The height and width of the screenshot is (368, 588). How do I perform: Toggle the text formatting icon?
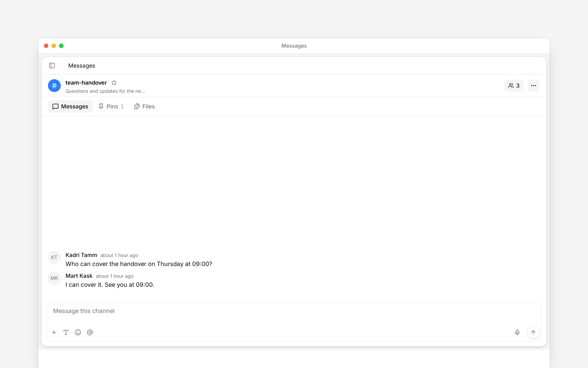[66, 332]
